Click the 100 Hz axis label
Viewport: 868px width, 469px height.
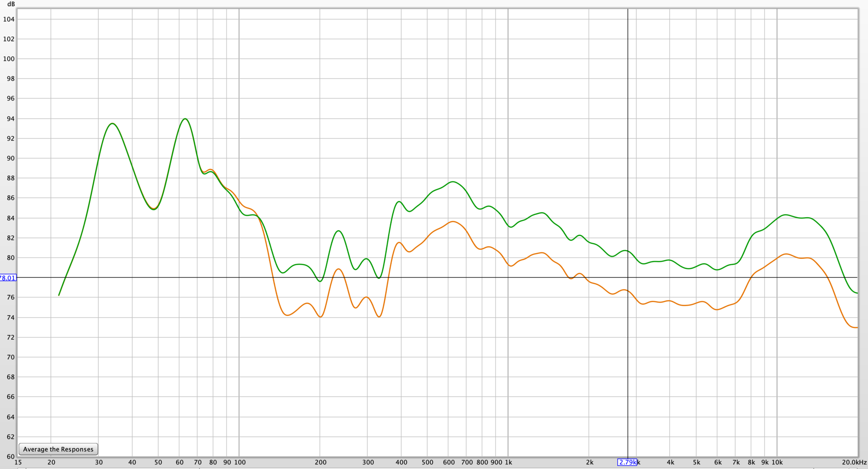pyautogui.click(x=240, y=462)
